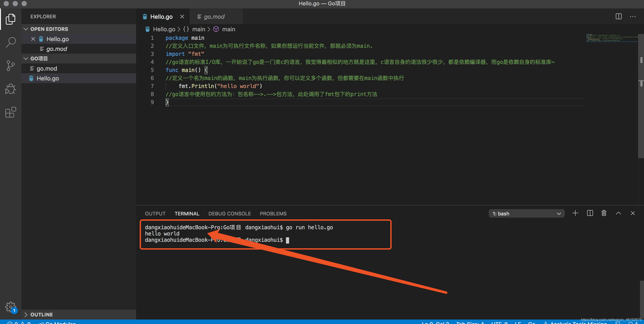Image resolution: width=644 pixels, height=324 pixels.
Task: Click the 'package main' code line
Action: [185, 38]
